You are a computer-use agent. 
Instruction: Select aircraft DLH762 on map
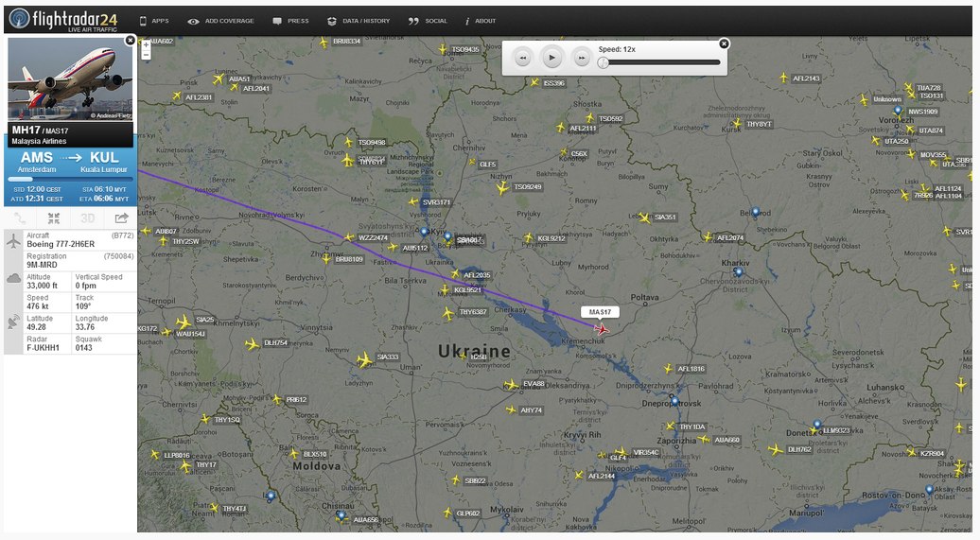click(776, 449)
